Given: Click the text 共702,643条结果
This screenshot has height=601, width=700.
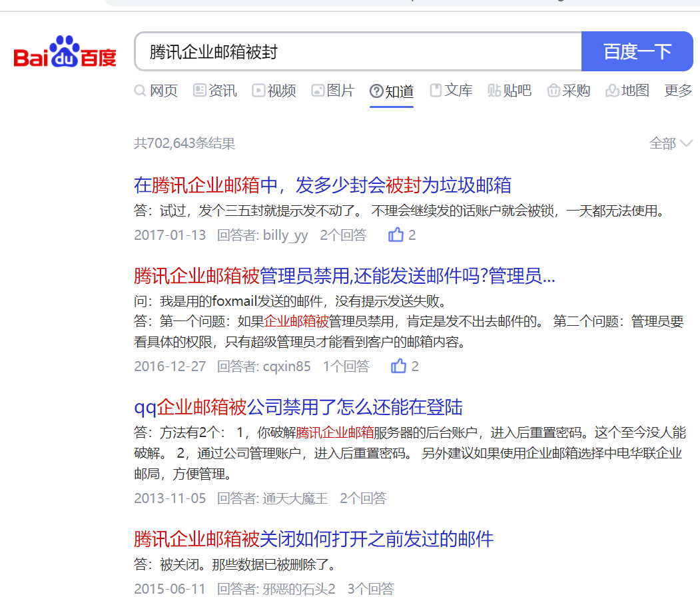Looking at the screenshot, I should [x=184, y=143].
